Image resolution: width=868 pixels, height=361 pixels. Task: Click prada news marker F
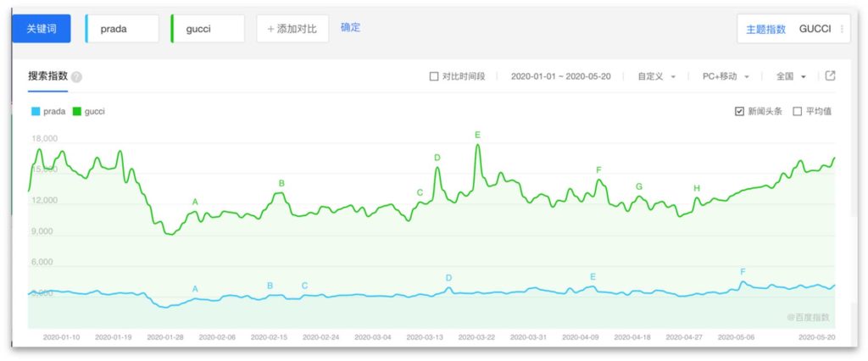click(743, 271)
